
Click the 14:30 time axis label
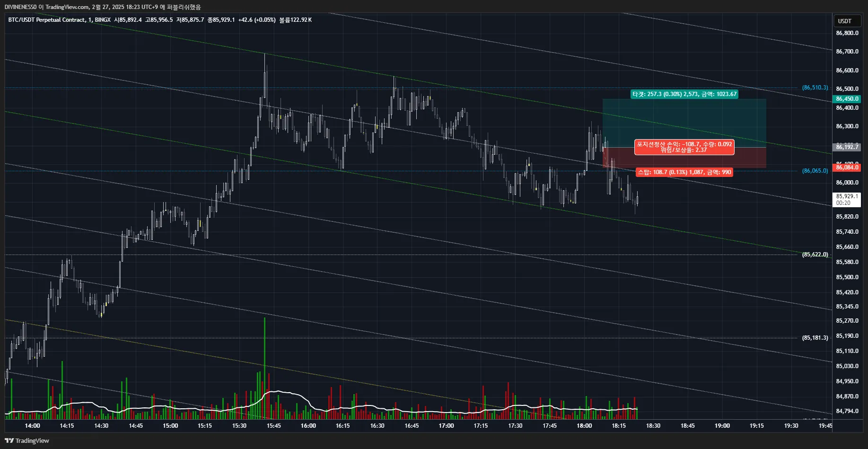pos(101,426)
